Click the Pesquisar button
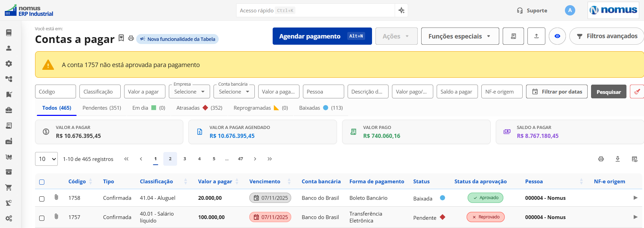The height and width of the screenshot is (228, 644). coord(609,91)
